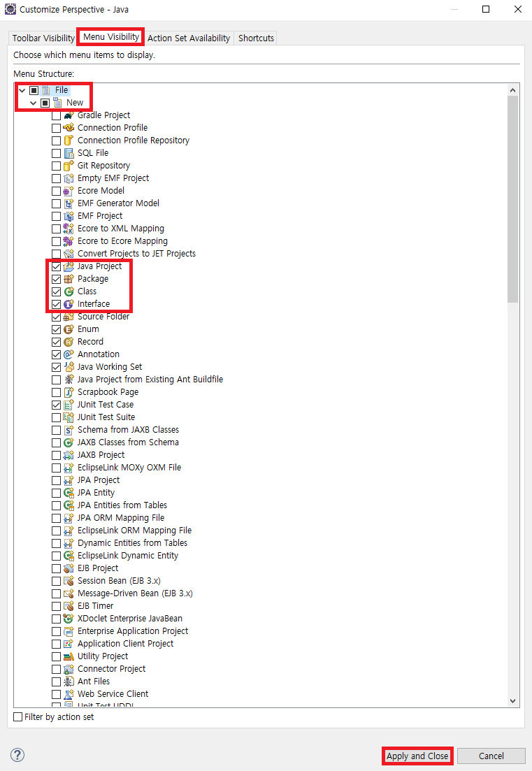Check the JPA Project checkbox
Image resolution: width=532 pixels, height=771 pixels.
pyautogui.click(x=56, y=480)
